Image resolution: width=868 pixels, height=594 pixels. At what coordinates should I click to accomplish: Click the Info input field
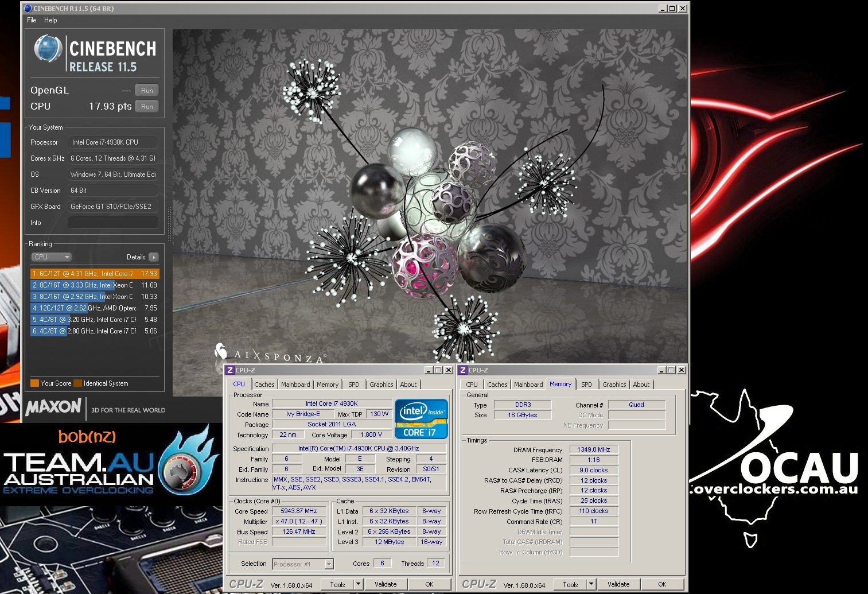pyautogui.click(x=112, y=223)
